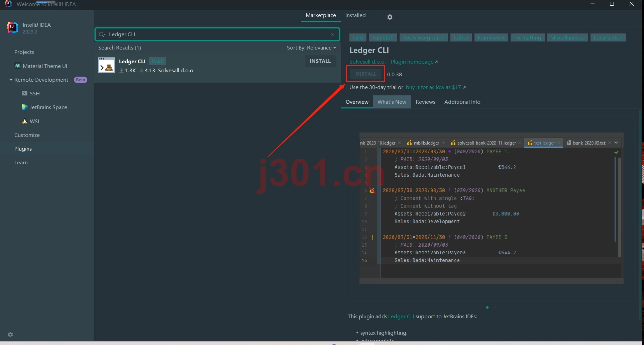Select the Overview tab
Image resolution: width=644 pixels, height=345 pixels.
[357, 102]
